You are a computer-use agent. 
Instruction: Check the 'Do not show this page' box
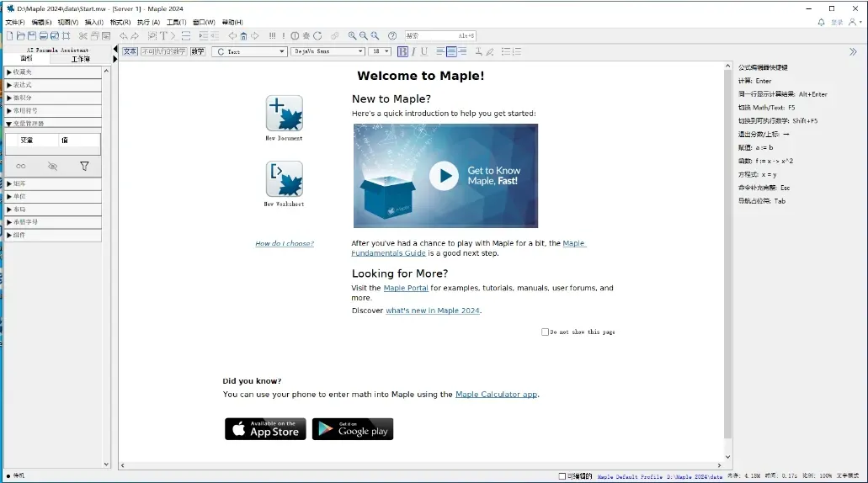tap(545, 332)
